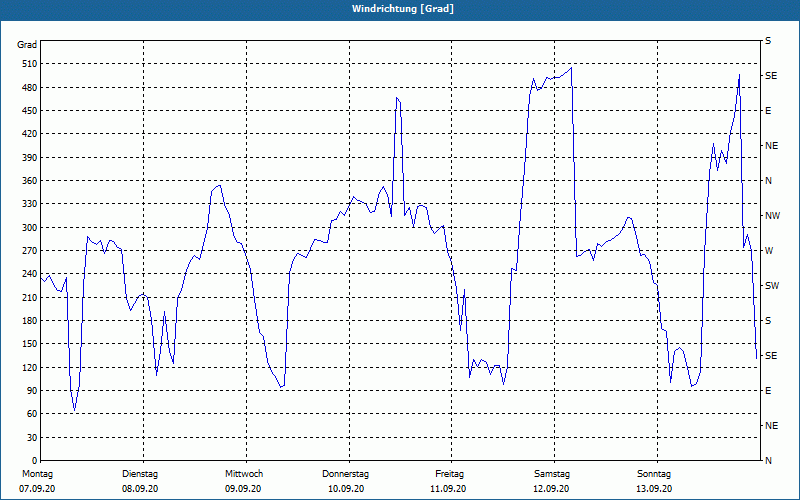Click the N label beside 360 gridline
The width and height of the screenshot is (800, 500).
click(768, 181)
